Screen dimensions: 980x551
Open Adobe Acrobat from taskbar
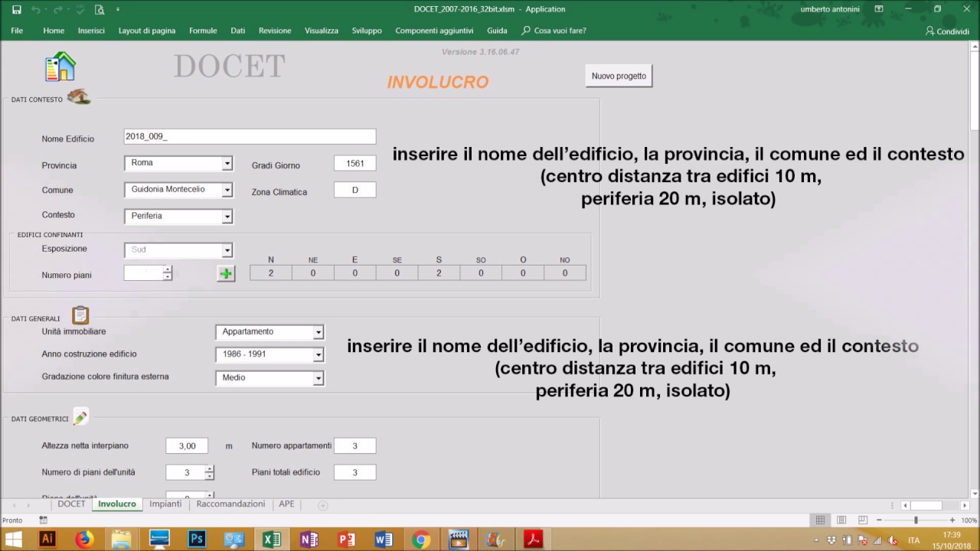533,539
